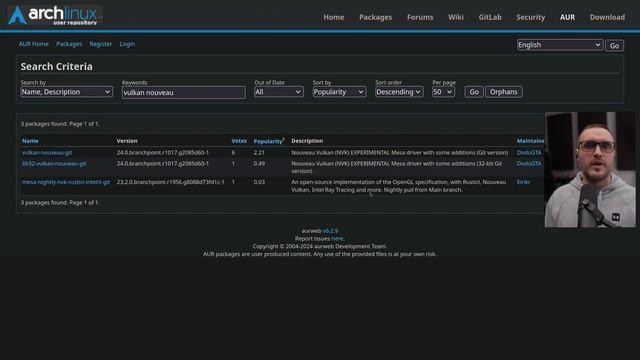The height and width of the screenshot is (360, 640).
Task: Click version 23.2.0.branchpoint.r1956 cell
Action: pos(171,182)
